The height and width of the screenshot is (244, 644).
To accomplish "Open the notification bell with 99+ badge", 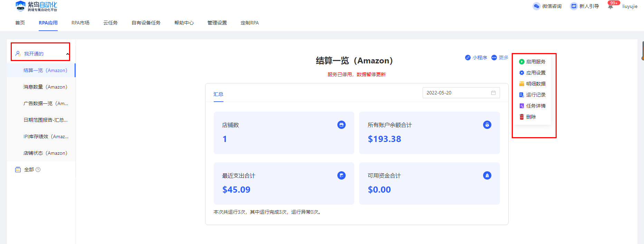I will click(x=611, y=7).
